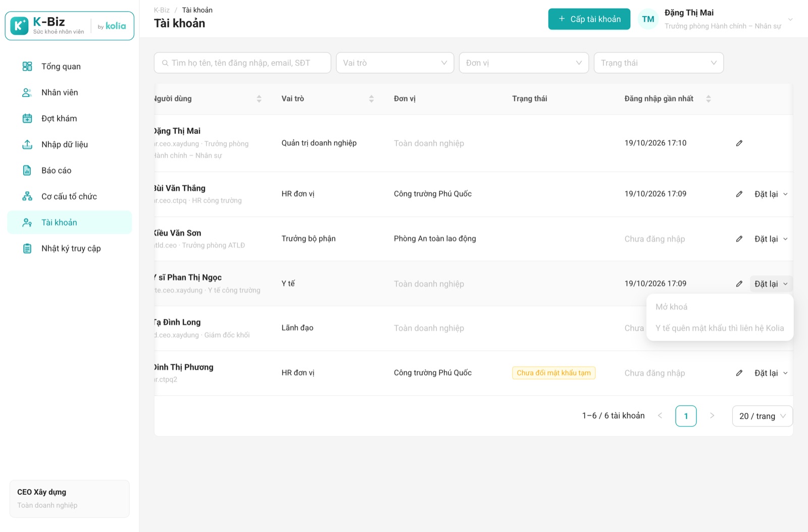
Task: Sort by Đăng nhập gần nhất arrows
Action: [708, 99]
